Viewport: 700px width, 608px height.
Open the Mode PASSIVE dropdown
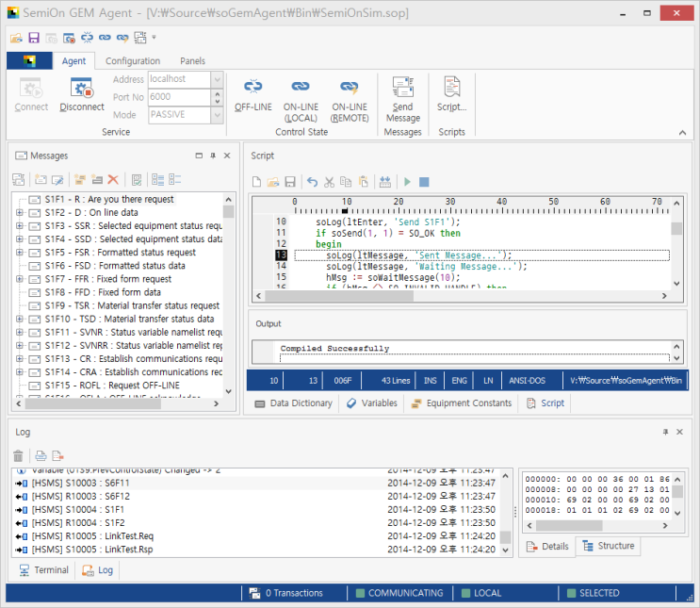click(x=217, y=115)
